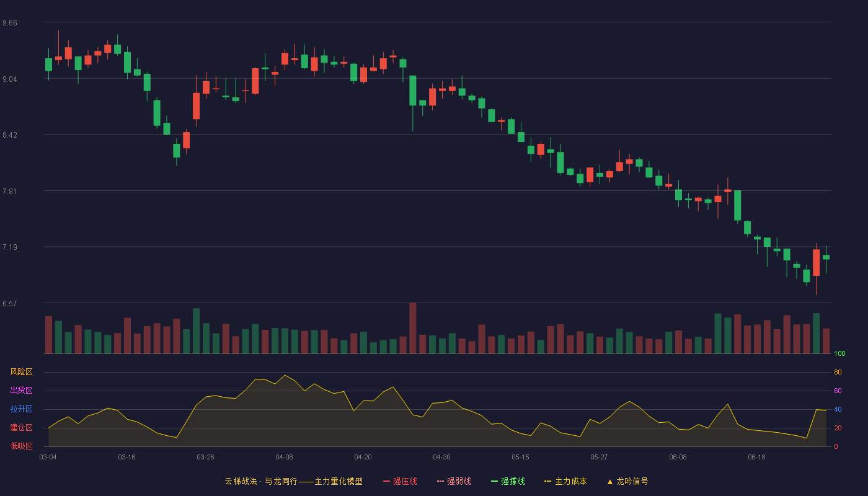Click the 05-27 date label

599,457
